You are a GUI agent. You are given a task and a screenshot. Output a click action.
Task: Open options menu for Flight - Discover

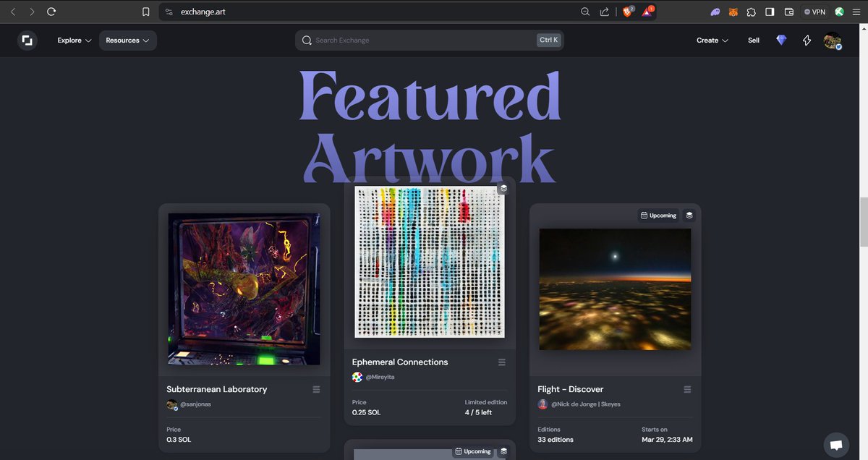click(687, 389)
